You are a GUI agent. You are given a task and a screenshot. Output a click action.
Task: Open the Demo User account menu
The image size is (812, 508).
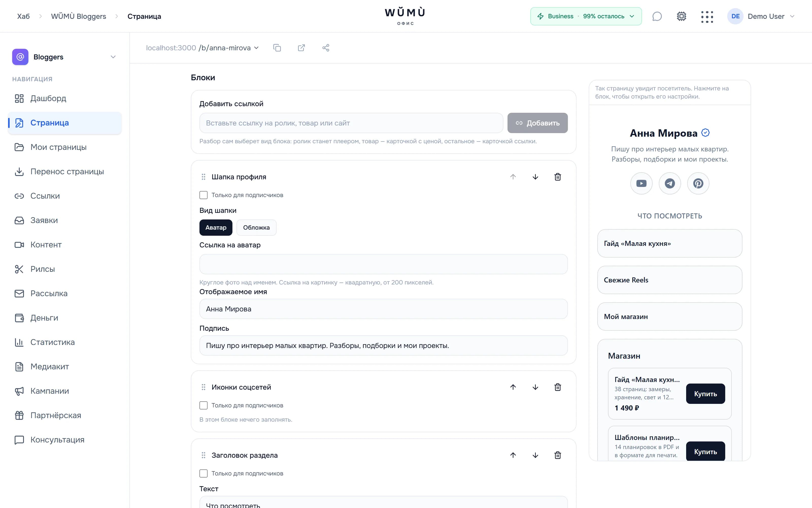(761, 16)
